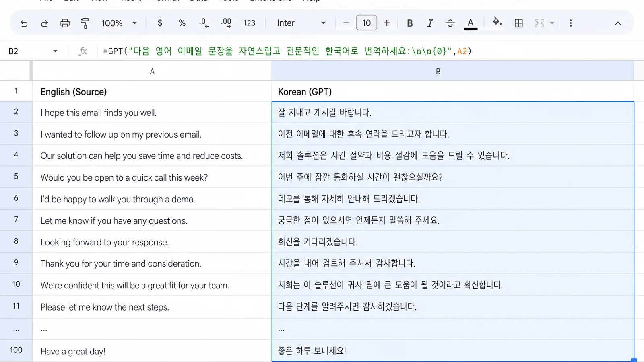Click the fill handle at selection corner
Screen dimensions: 644x362
click(x=634, y=360)
